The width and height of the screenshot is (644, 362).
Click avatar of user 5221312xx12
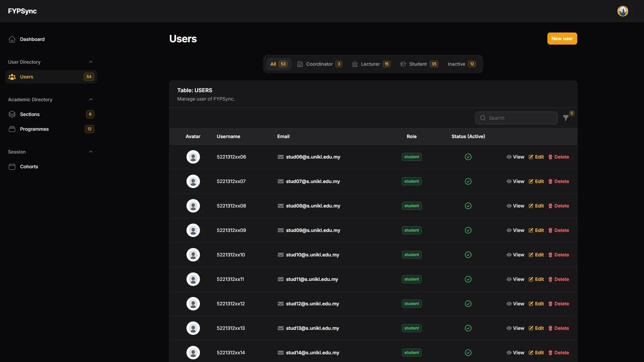pos(193,304)
